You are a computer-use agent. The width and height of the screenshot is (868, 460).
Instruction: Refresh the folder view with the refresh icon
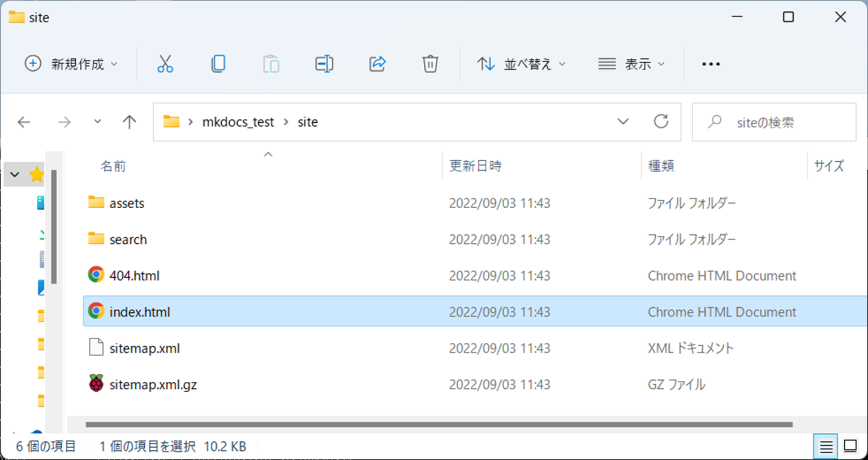click(x=661, y=121)
